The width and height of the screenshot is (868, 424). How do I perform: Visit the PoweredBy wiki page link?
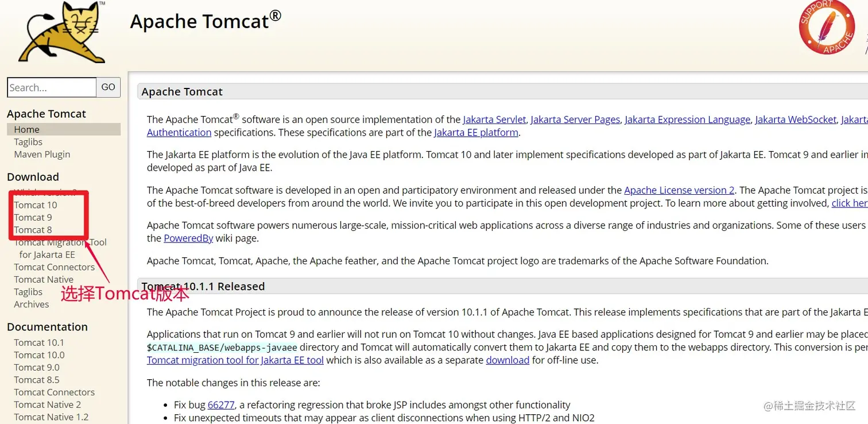pyautogui.click(x=188, y=238)
